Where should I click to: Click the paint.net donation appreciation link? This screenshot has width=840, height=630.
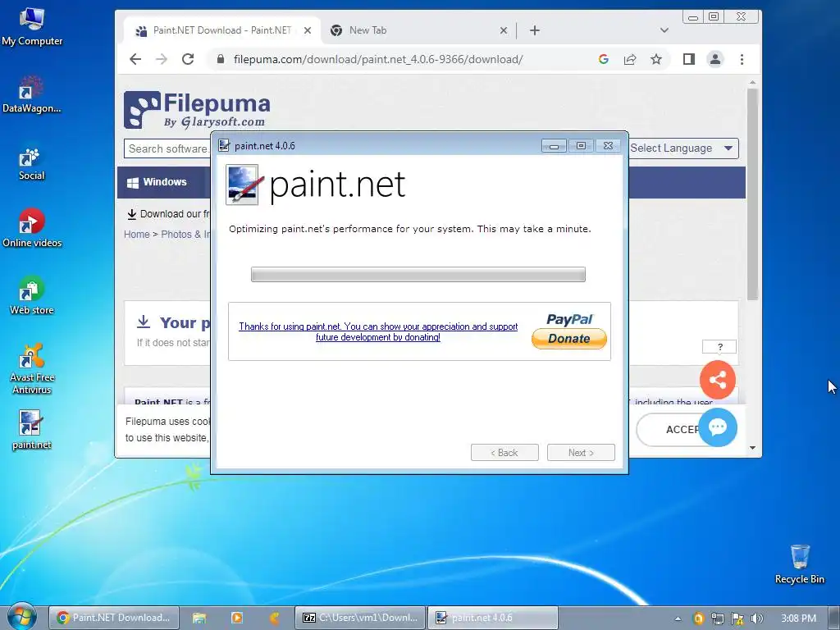tap(378, 331)
